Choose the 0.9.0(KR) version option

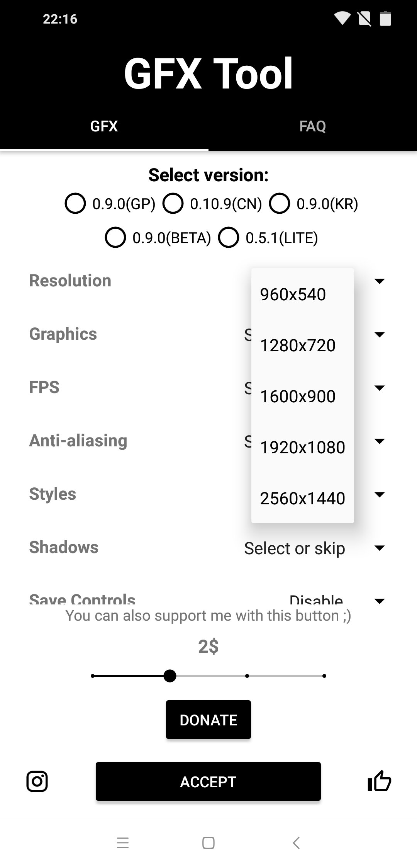(280, 204)
